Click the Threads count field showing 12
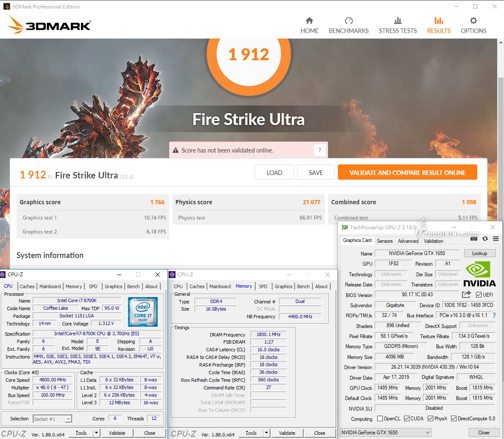Screen dimensions: 504x439 pos(154,418)
